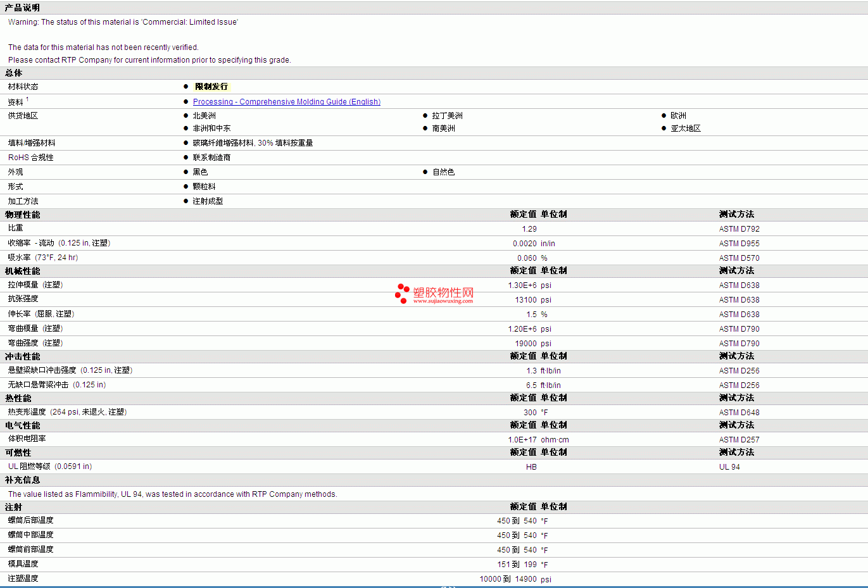Click the 北美洲 region bullet item
The width and height of the screenshot is (868, 588).
coord(204,116)
